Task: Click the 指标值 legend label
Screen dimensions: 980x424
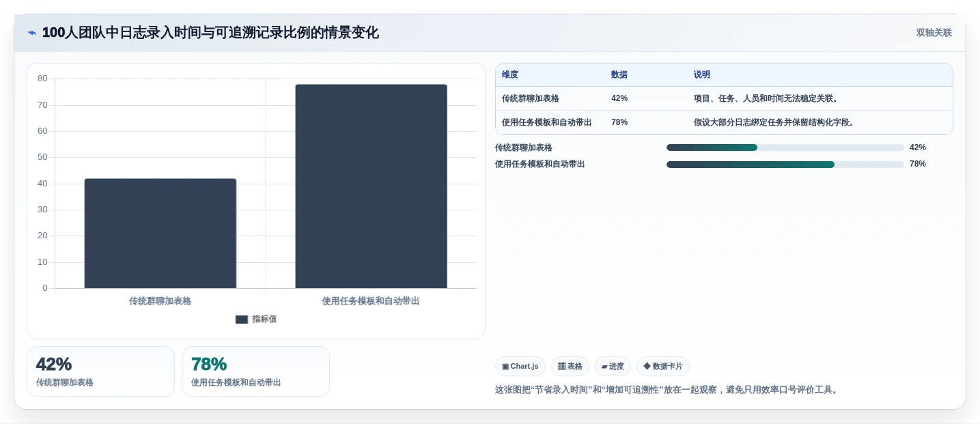Action: [x=264, y=320]
